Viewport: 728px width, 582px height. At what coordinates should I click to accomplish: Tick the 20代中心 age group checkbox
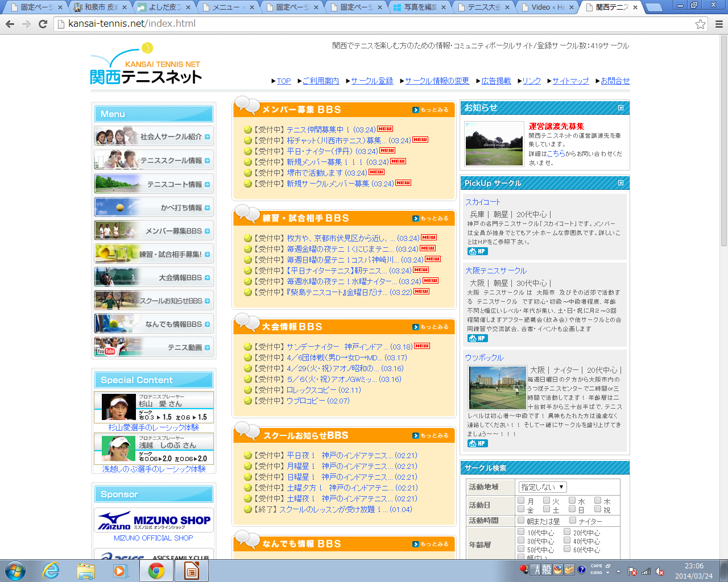567,532
